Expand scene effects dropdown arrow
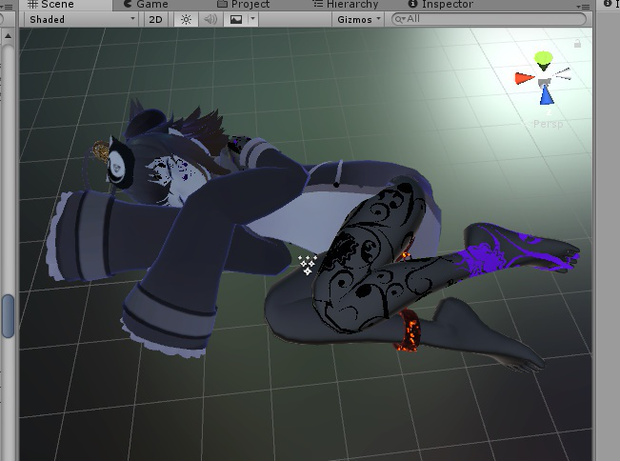Image resolution: width=620 pixels, height=461 pixels. tap(253, 19)
